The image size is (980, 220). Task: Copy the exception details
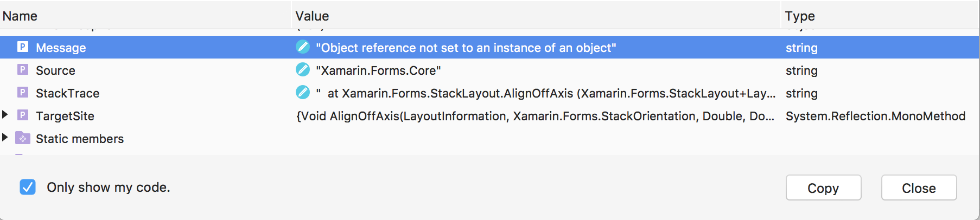(x=823, y=187)
